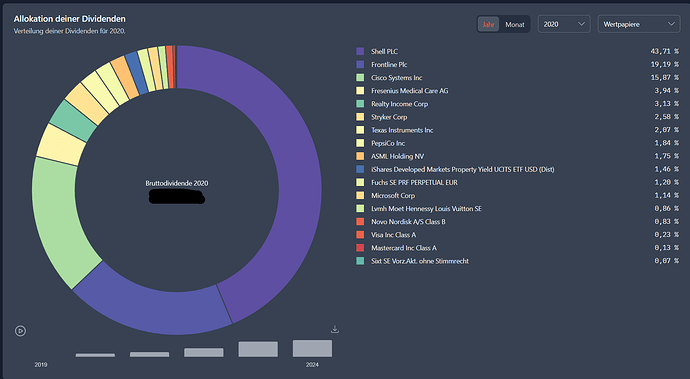Open the Wertpapiere dropdown

(x=639, y=24)
